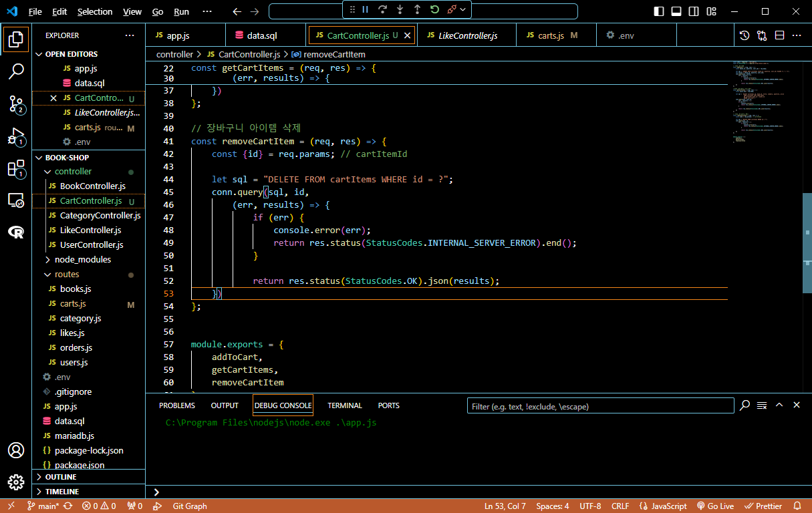Click debug Step Over
Image resolution: width=812 pixels, height=513 pixels.
pyautogui.click(x=383, y=9)
